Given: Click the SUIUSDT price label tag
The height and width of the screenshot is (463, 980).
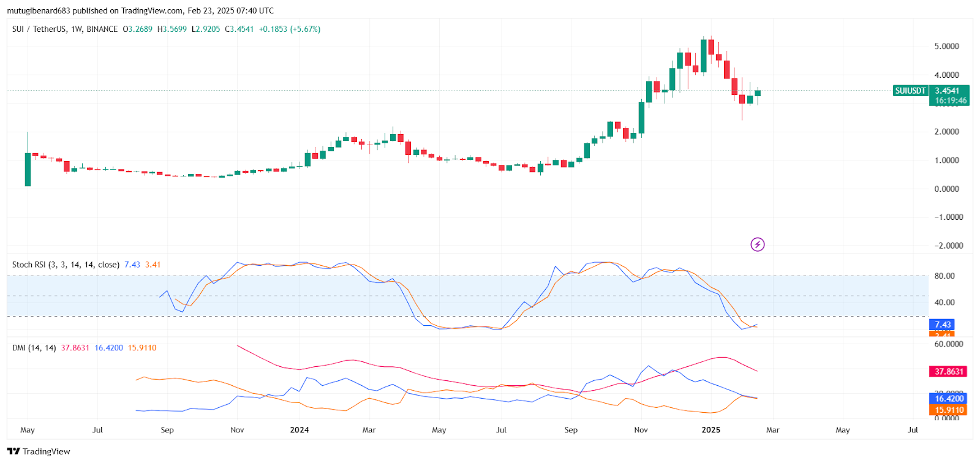Looking at the screenshot, I should click(x=910, y=91).
